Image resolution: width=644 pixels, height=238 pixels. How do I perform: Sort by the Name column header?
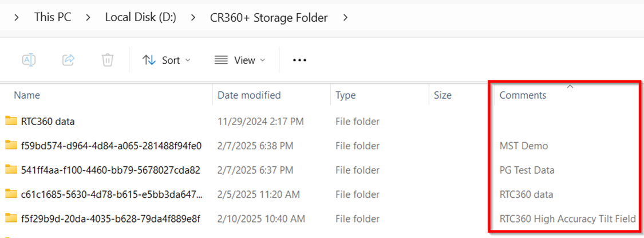pyautogui.click(x=27, y=95)
